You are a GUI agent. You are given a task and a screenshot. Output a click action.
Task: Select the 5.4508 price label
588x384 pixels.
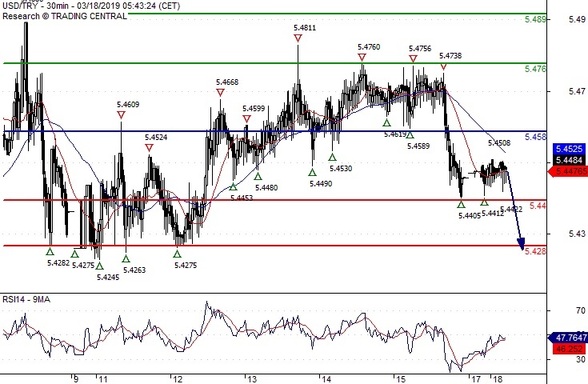coord(499,143)
